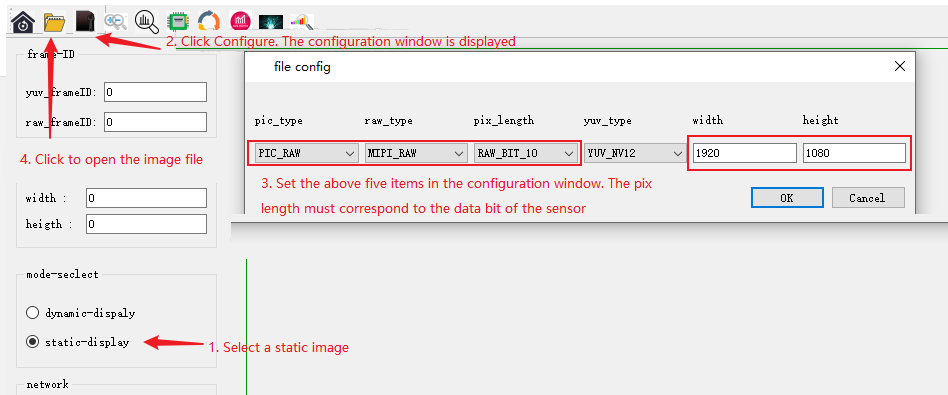Click the home refresh toolbar icon
Screen dimensions: 948x395
(24, 22)
